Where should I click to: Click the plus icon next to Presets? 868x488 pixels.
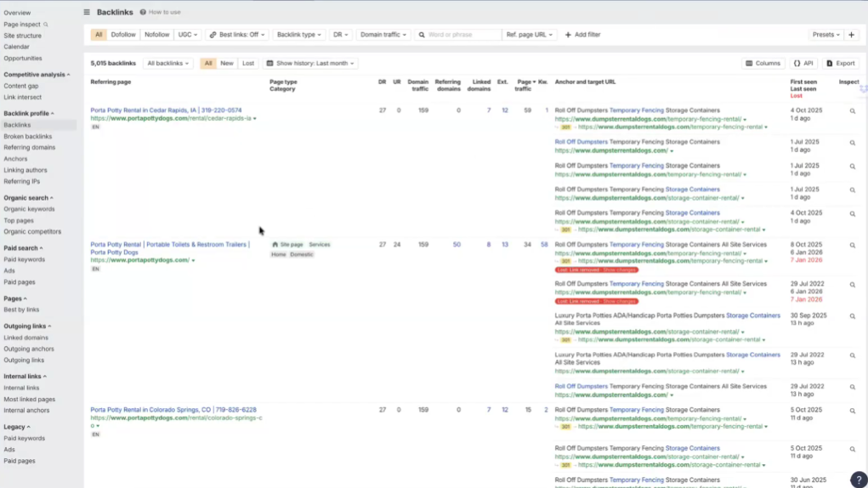[x=851, y=35]
